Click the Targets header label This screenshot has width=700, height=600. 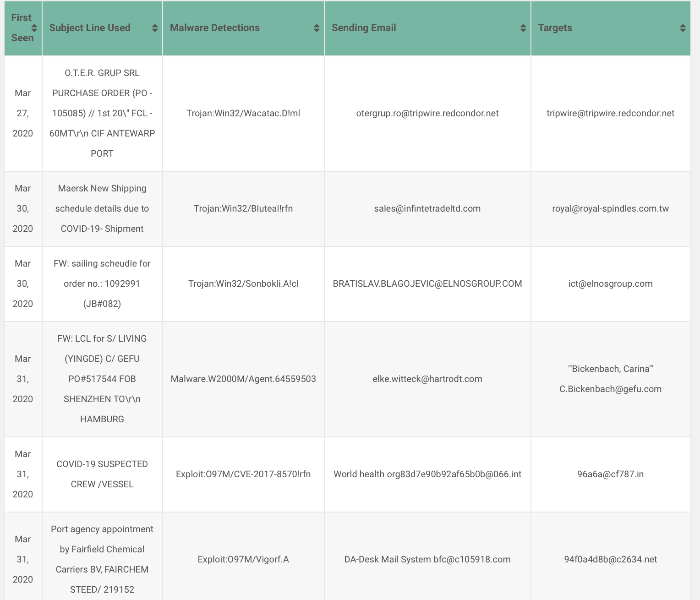coord(555,28)
